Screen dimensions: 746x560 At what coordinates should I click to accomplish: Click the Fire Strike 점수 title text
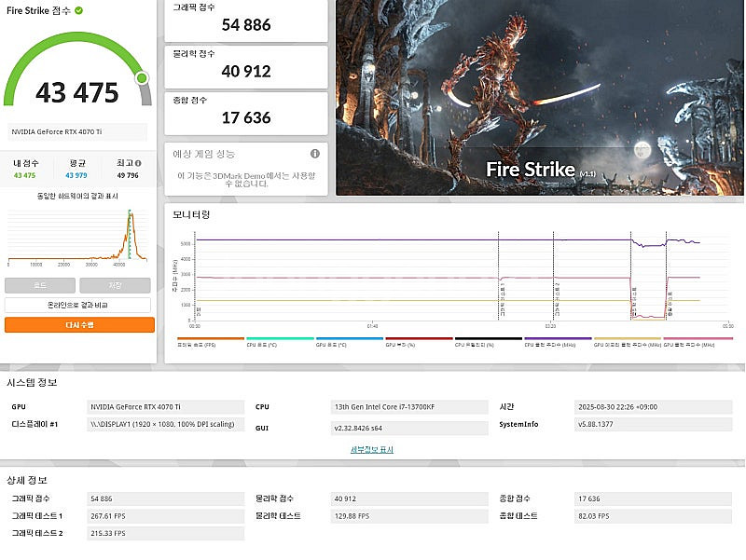tap(38, 10)
